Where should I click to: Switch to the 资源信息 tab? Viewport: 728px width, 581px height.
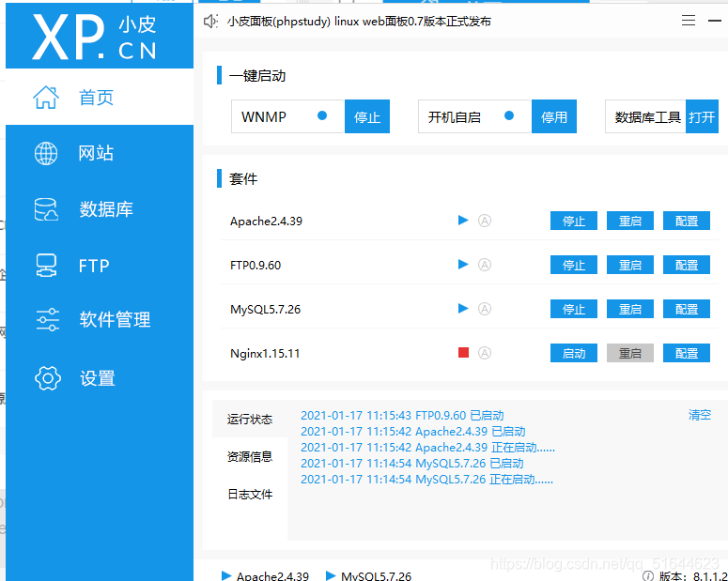click(x=250, y=456)
